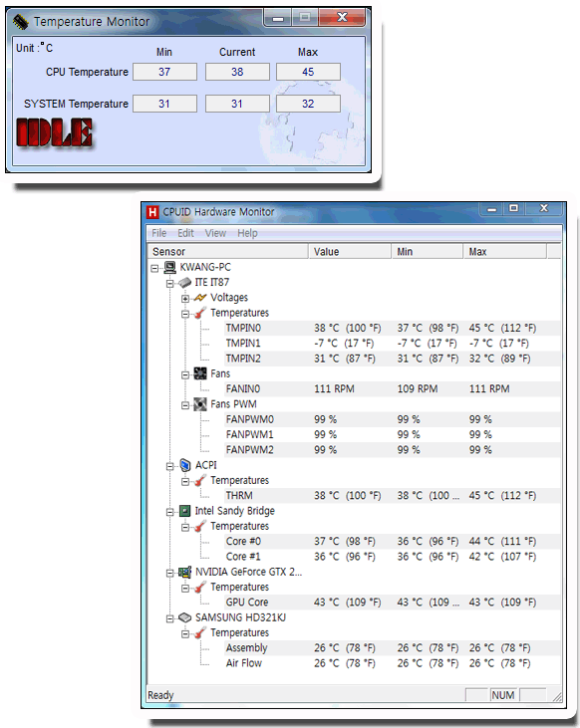Image resolution: width=580 pixels, height=728 pixels.
Task: Click the Fans icon in the tree
Action: click(200, 373)
